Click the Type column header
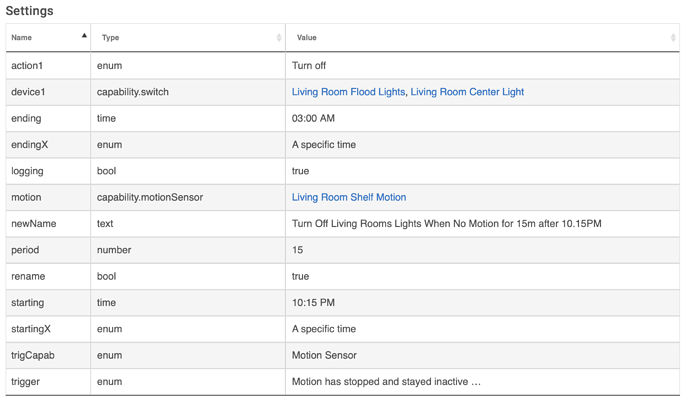Screen dimensions: 690x400 pyautogui.click(x=188, y=37)
